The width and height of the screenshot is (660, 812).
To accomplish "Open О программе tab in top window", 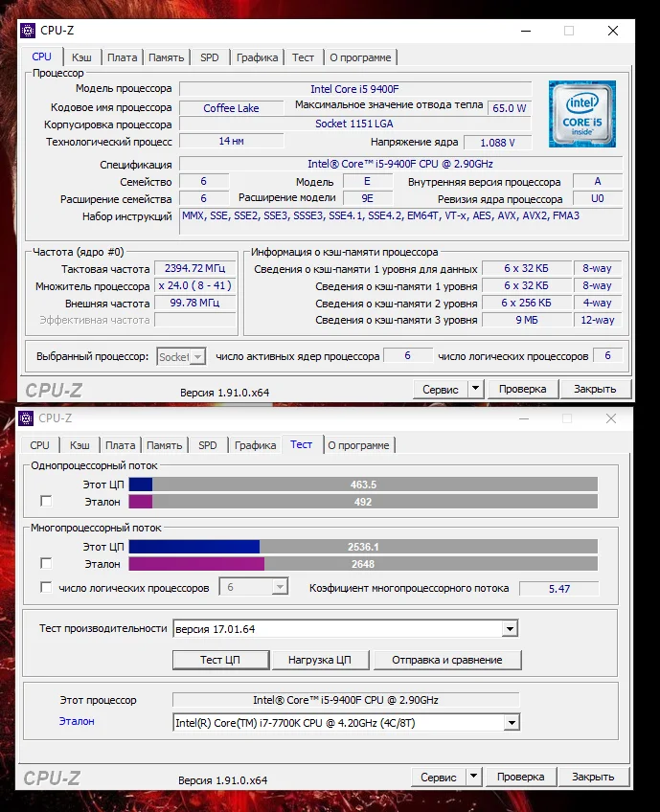I will [360, 57].
